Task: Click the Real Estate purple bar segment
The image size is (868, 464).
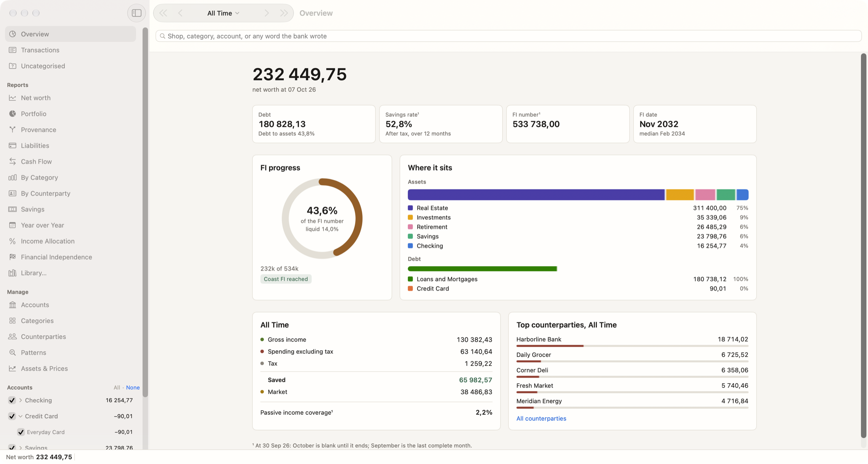Action: pyautogui.click(x=536, y=195)
